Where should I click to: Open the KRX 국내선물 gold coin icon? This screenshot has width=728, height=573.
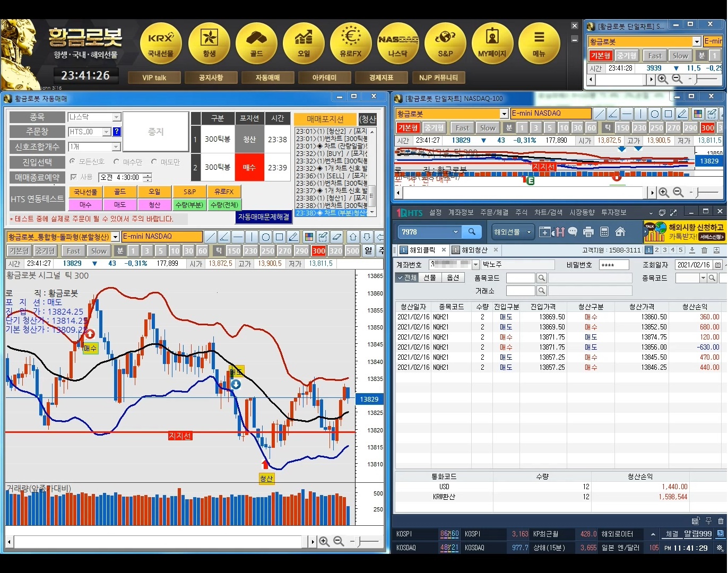[x=161, y=44]
